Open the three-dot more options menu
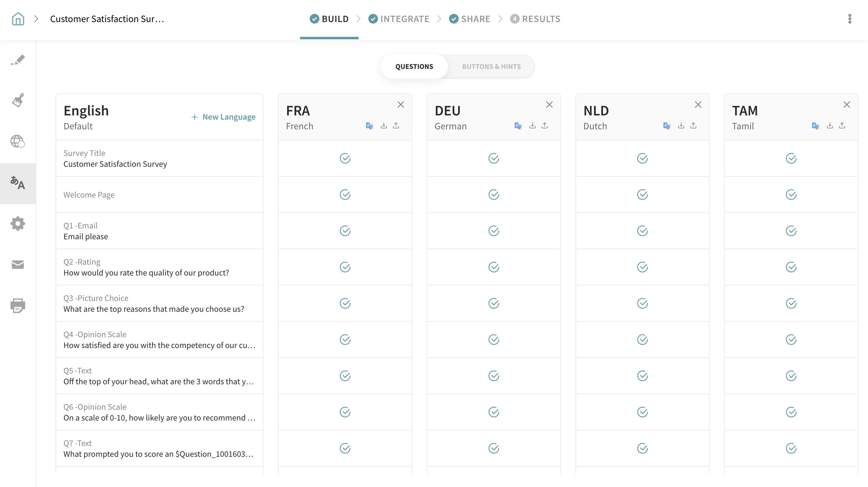The image size is (868, 487). tap(850, 19)
